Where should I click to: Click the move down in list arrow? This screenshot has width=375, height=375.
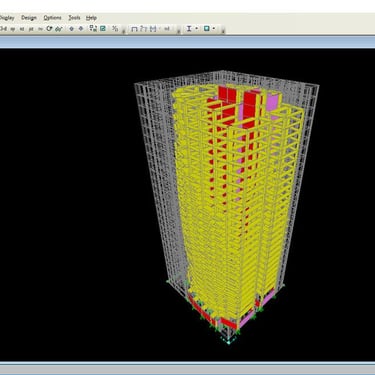click(x=81, y=29)
